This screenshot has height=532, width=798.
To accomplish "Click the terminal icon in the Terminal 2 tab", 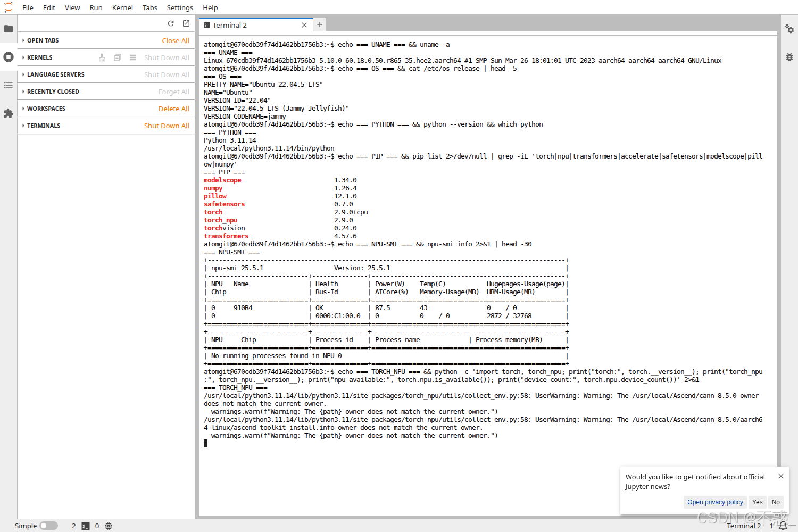I will click(x=207, y=25).
